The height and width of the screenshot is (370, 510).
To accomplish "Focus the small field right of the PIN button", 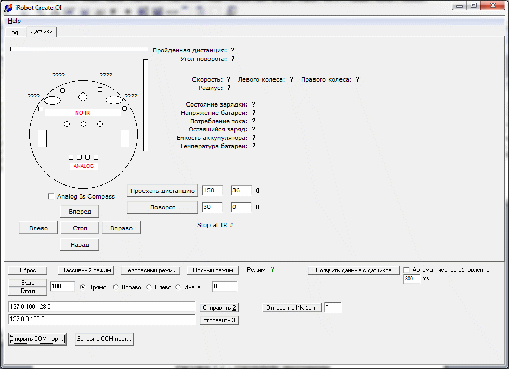I will [x=333, y=307].
